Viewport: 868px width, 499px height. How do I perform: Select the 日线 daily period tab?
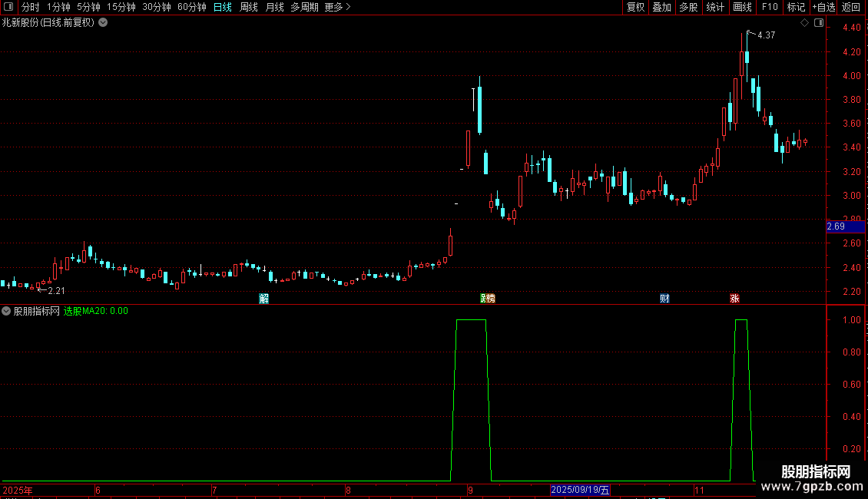coord(223,7)
